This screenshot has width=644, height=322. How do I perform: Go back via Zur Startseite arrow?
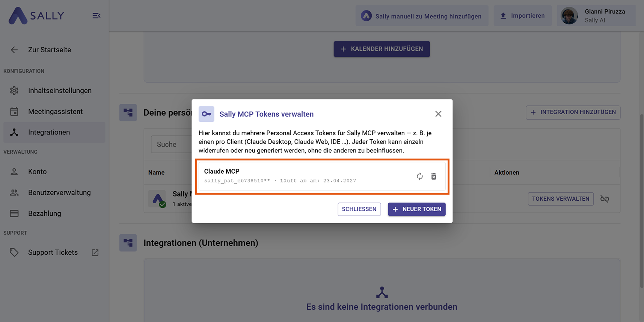point(14,50)
